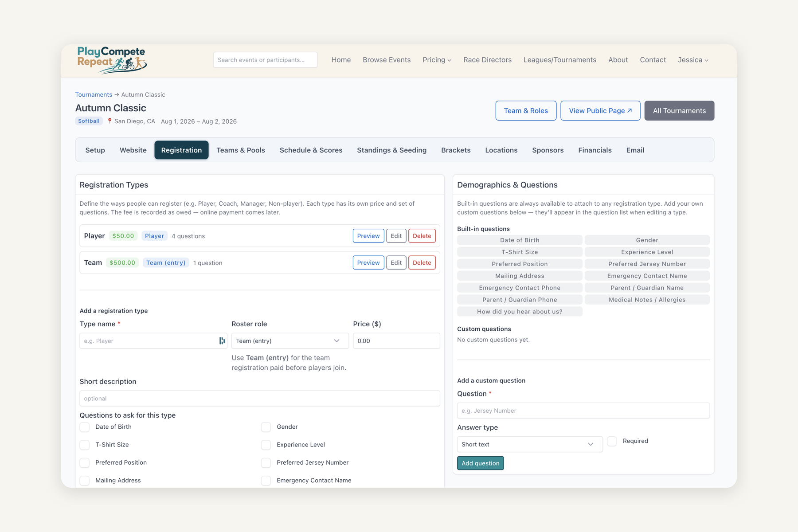The image size is (798, 532).
Task: Preview the Team registration type
Action: pyautogui.click(x=368, y=263)
